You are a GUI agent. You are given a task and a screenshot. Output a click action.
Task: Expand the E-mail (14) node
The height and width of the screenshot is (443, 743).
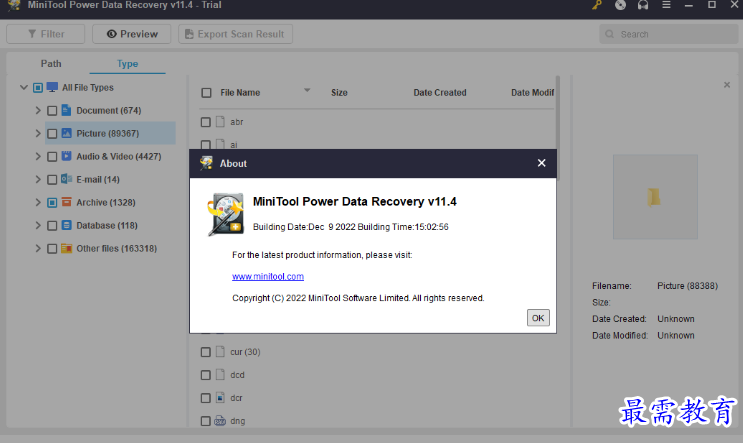click(x=38, y=179)
